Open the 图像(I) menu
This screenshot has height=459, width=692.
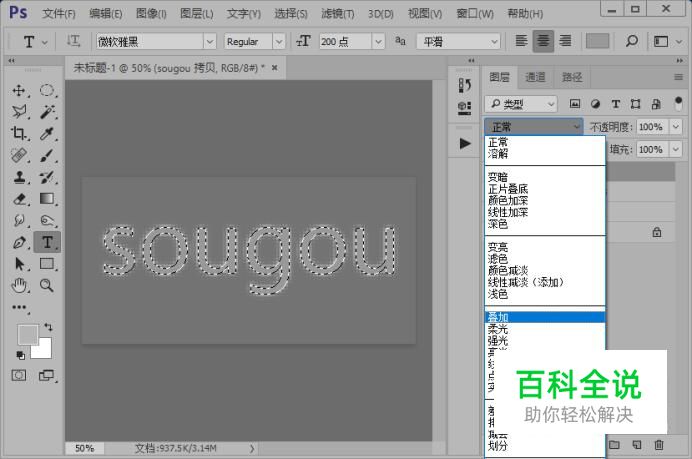coord(151,14)
